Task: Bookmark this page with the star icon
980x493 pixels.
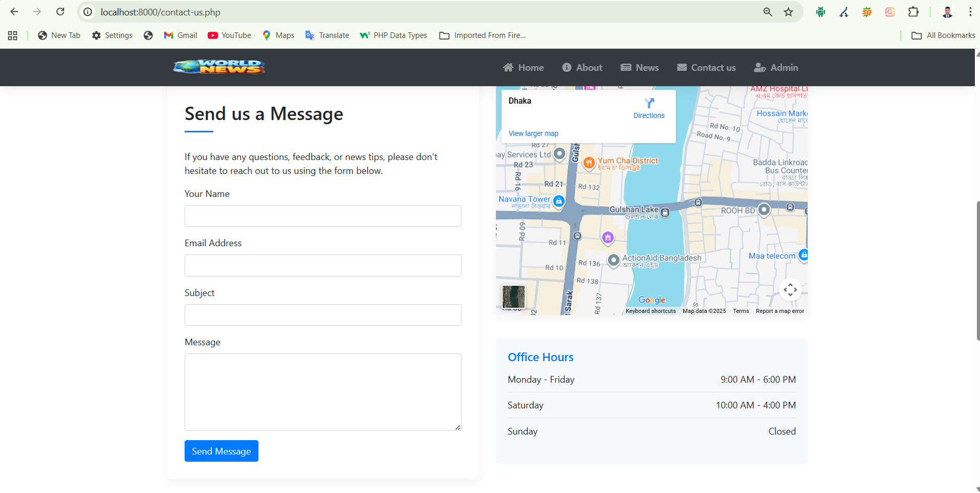Action: [x=789, y=12]
